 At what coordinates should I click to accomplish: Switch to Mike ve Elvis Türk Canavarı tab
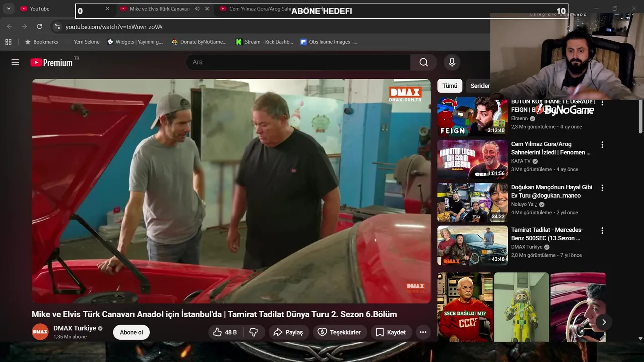159,9
